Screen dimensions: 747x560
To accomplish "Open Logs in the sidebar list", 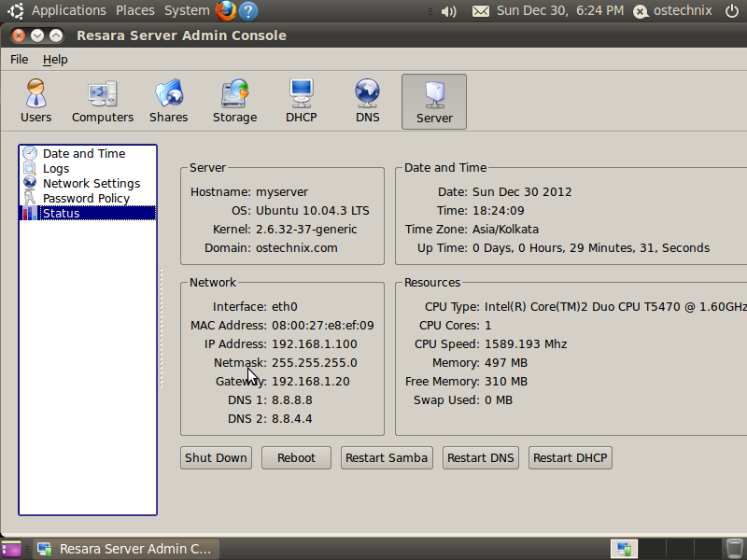I will [56, 169].
